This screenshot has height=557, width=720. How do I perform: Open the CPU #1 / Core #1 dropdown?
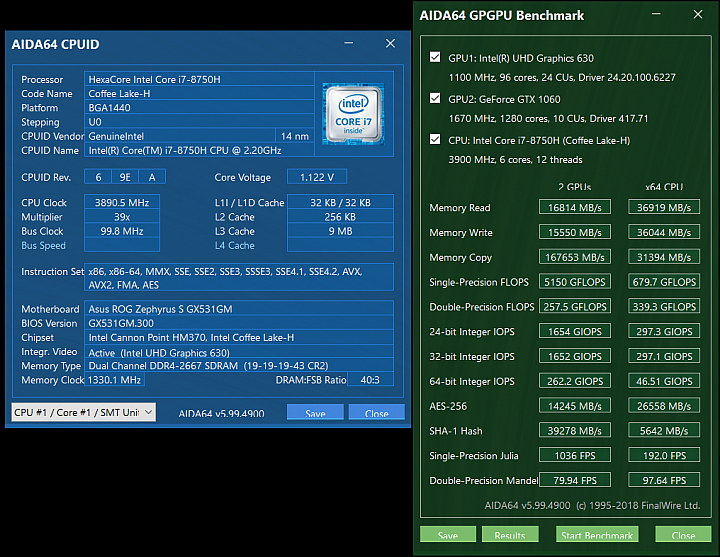84,412
